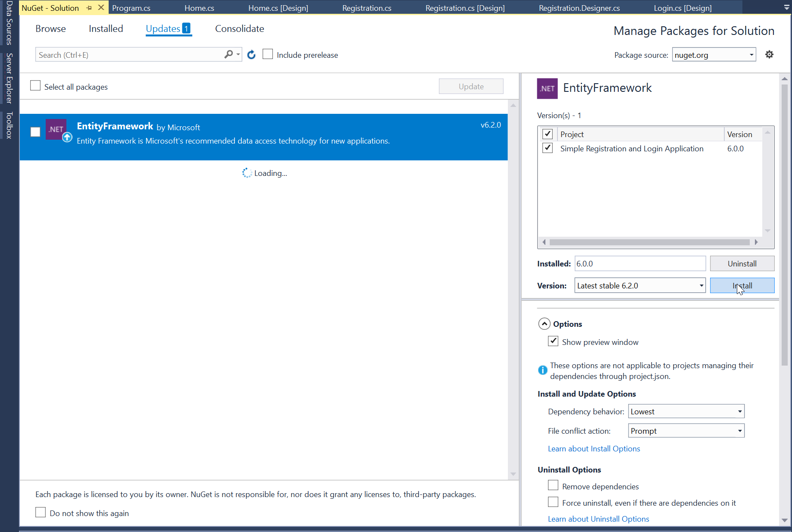Check Do not show this again
Screen dimensions: 792x532
click(x=41, y=513)
